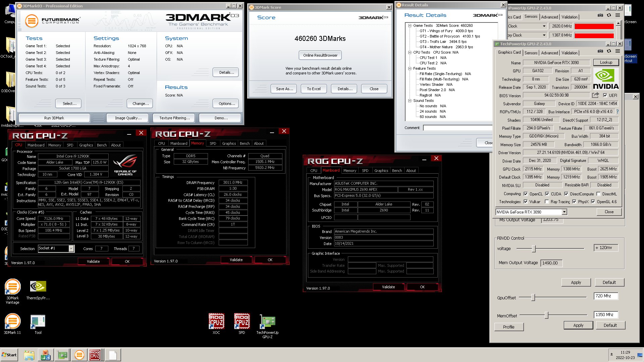644x362 pixels.
Task: Show hidden system tray icons
Action: [611, 354]
